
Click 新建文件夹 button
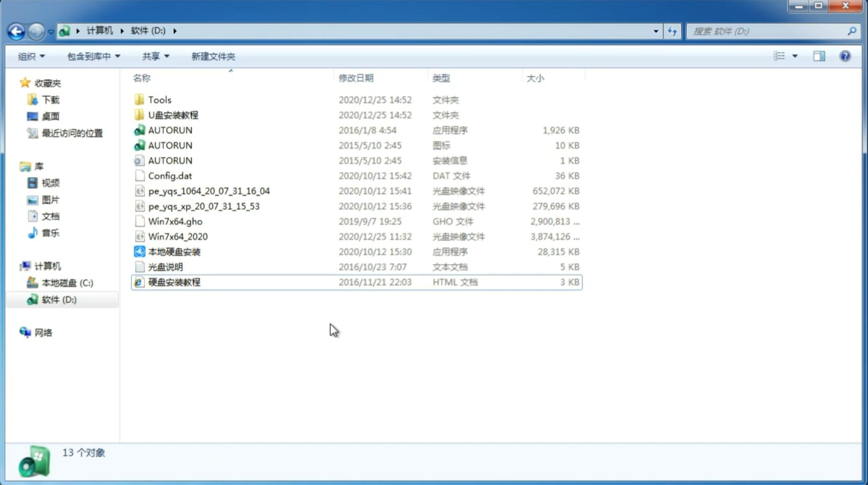(x=214, y=56)
